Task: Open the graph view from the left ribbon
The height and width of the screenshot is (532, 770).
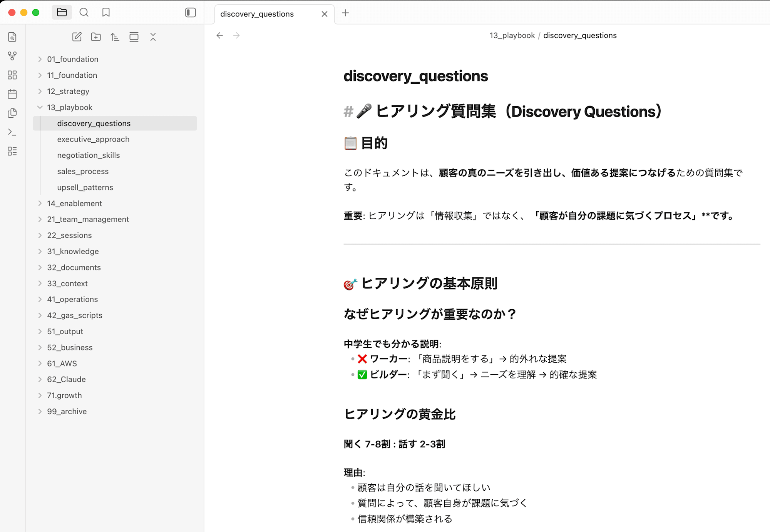Action: tap(12, 56)
